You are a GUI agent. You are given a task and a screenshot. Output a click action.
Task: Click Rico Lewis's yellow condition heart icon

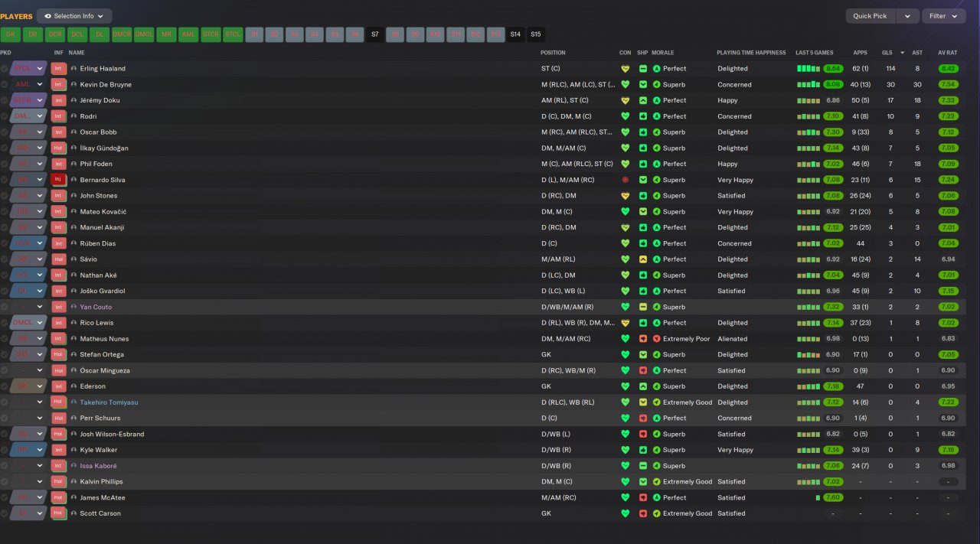[x=626, y=323]
